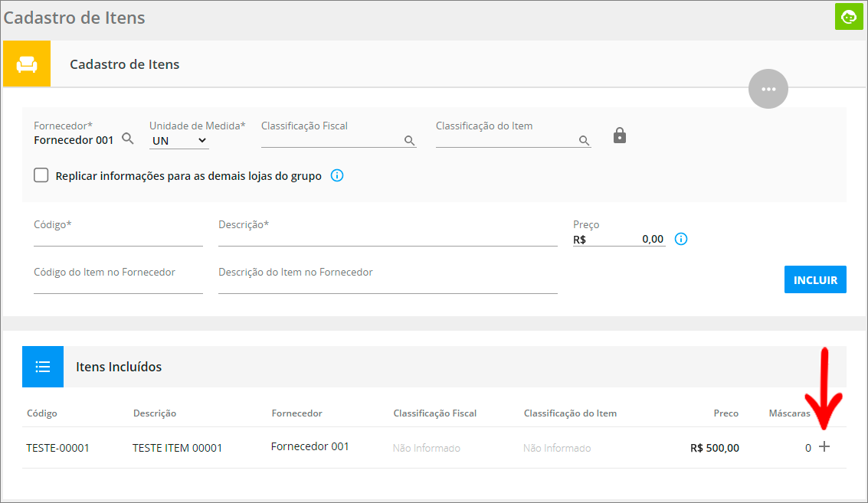Click the info icon beside Preço field
This screenshot has height=503, width=868.
[681, 239]
